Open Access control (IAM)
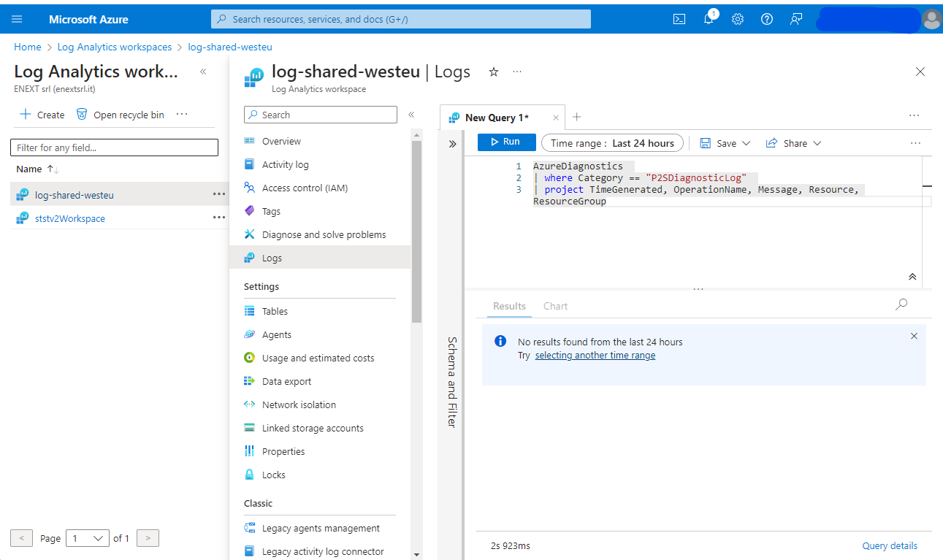Image resolution: width=943 pixels, height=560 pixels. click(320, 188)
